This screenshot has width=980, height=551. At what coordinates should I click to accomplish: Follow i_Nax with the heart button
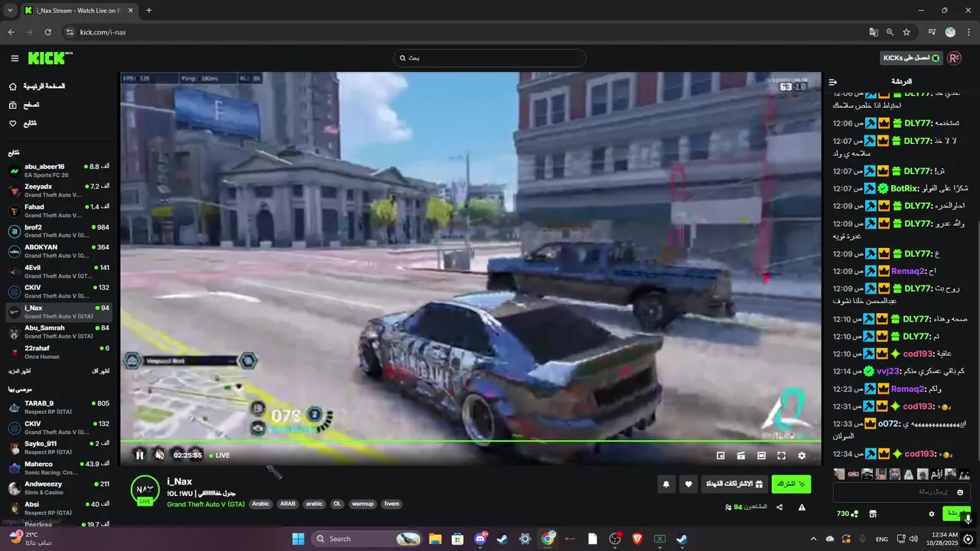[688, 484]
